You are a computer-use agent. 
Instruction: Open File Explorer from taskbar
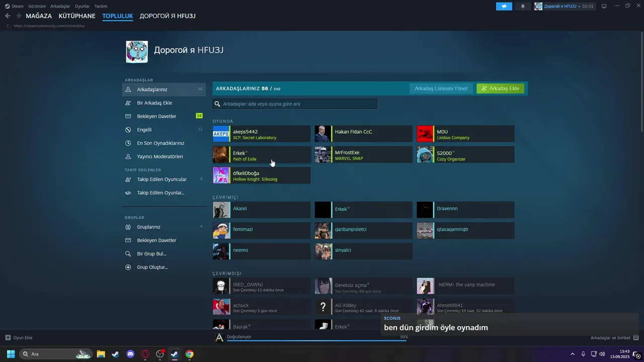tap(101, 354)
